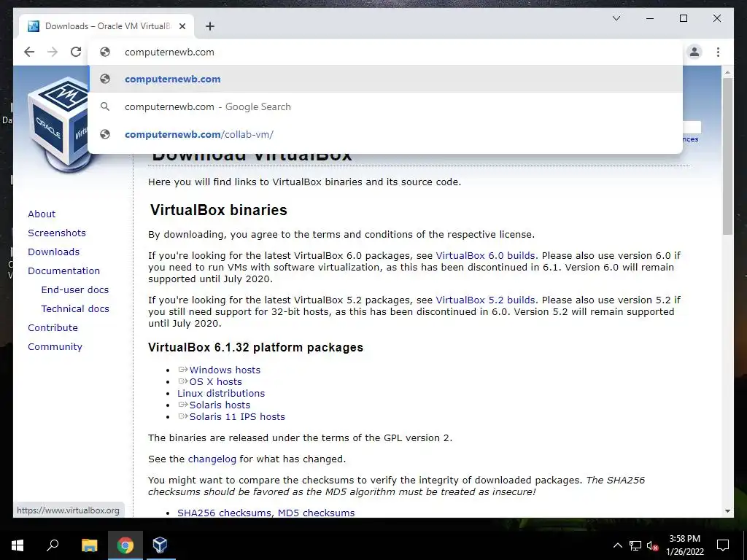Image resolution: width=747 pixels, height=560 pixels.
Task: Select the Downloads – Oracle VM VirtualBox tab
Action: coord(107,26)
